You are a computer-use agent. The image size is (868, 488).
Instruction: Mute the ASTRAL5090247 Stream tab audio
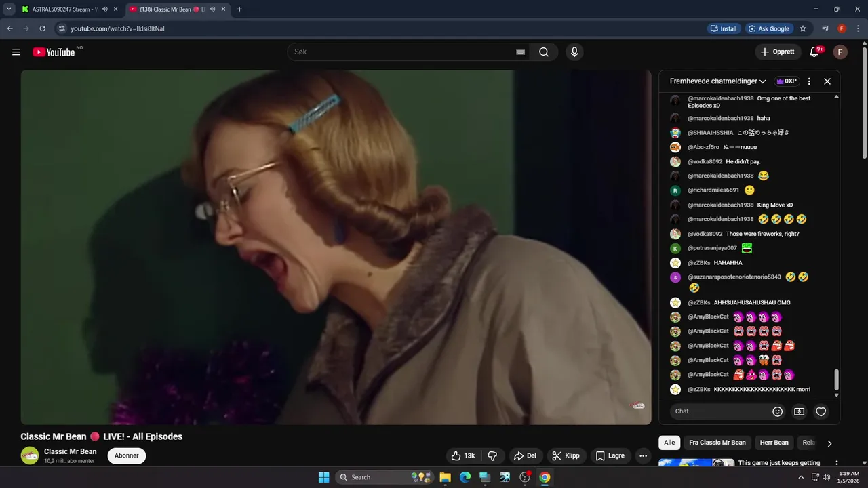[x=104, y=9]
